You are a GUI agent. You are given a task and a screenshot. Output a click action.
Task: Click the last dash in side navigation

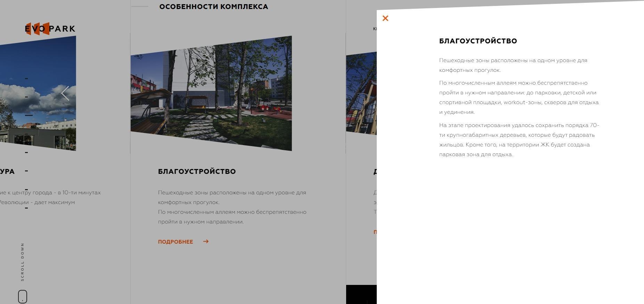tap(26, 208)
